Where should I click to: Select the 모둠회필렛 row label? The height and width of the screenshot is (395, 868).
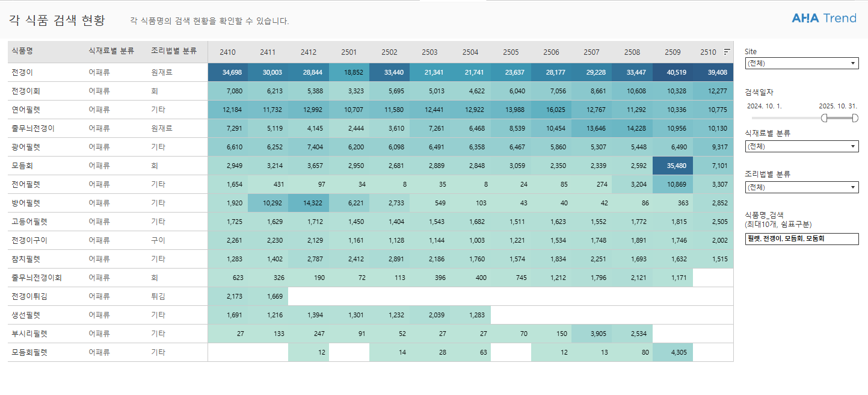pyautogui.click(x=29, y=352)
